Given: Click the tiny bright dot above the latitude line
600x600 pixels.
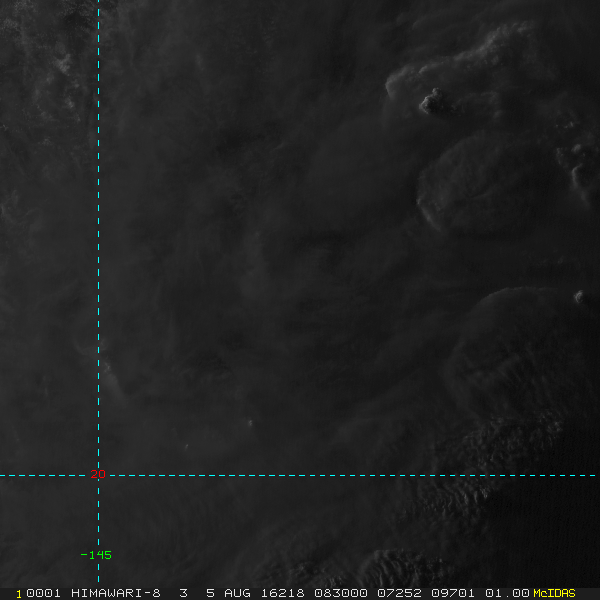Looking at the screenshot, I should pyautogui.click(x=250, y=423).
